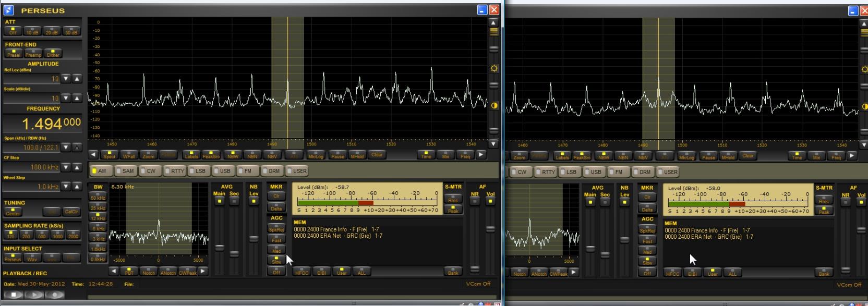Select DRM mode in left window
The height and width of the screenshot is (306, 868).
point(272,170)
